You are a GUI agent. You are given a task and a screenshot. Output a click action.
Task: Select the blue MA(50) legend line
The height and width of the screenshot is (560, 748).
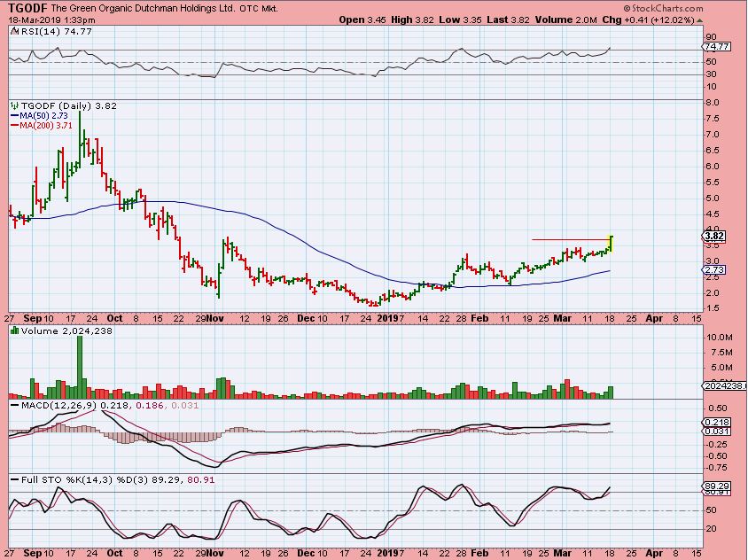coord(14,116)
